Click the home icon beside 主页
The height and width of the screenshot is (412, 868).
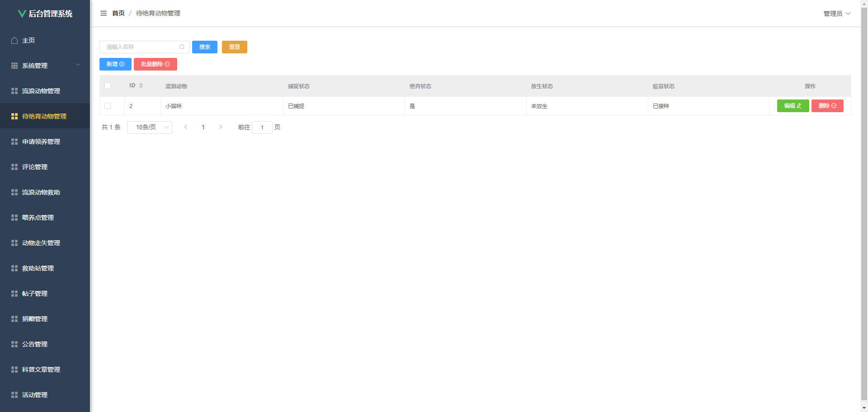pos(14,41)
